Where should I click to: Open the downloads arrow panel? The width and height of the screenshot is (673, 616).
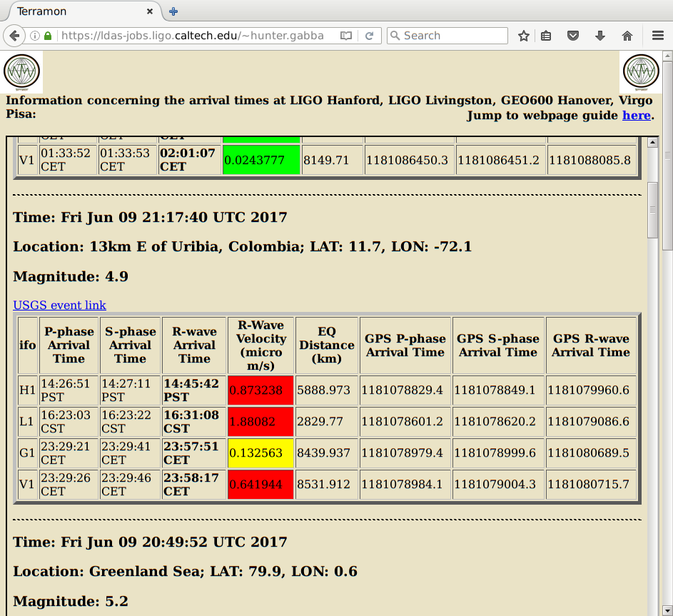point(600,36)
